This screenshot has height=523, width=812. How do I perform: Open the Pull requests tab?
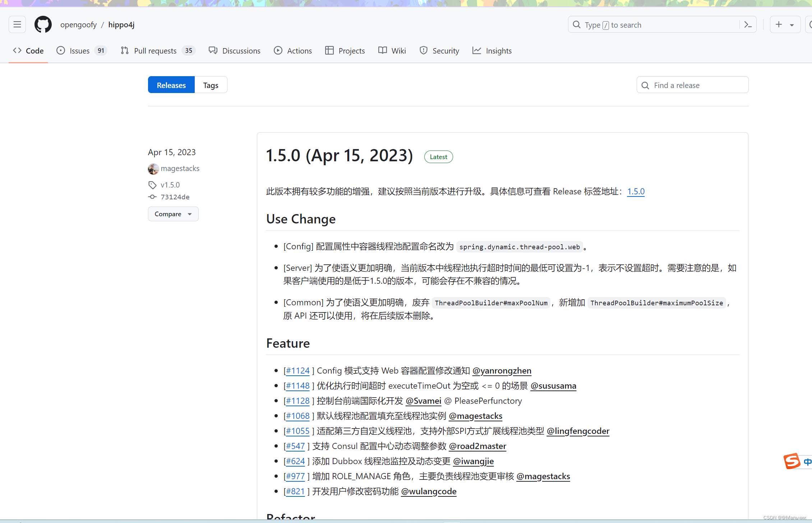155,51
